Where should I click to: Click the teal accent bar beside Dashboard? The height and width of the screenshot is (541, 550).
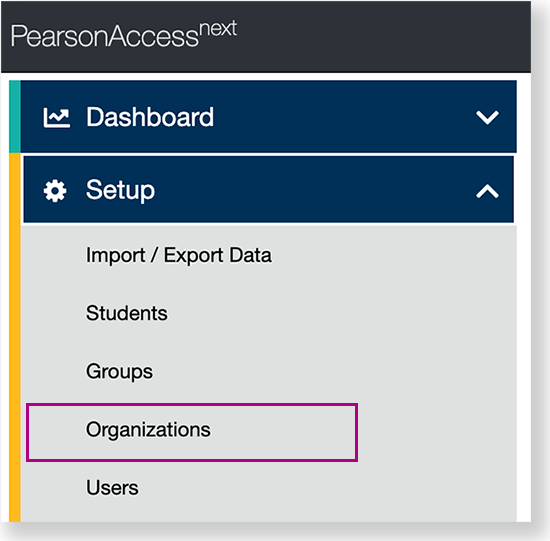point(15,116)
